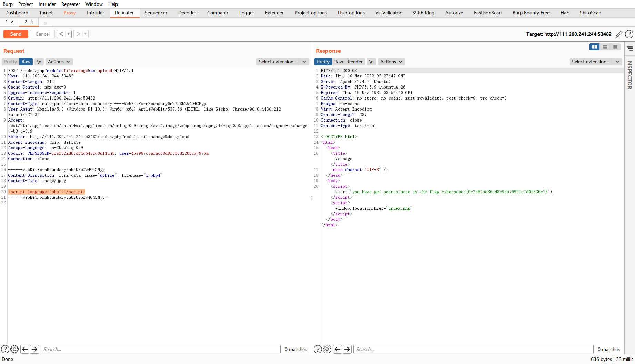Close Repeater sub-tab 2

[32, 22]
